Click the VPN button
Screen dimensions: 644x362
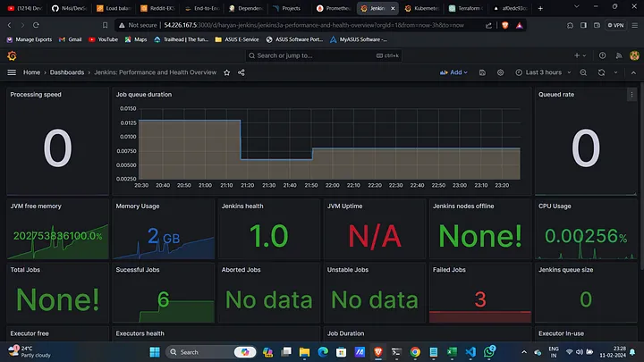coord(615,25)
